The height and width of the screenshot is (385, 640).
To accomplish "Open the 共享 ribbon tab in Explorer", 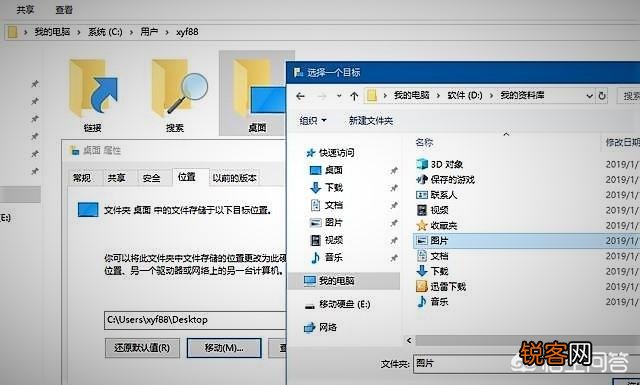I will 25,10.
